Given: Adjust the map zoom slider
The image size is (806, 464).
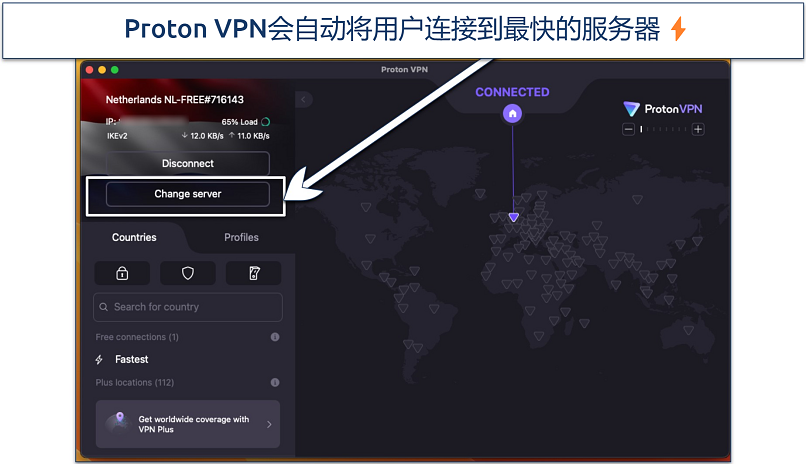Looking at the screenshot, I should (663, 129).
